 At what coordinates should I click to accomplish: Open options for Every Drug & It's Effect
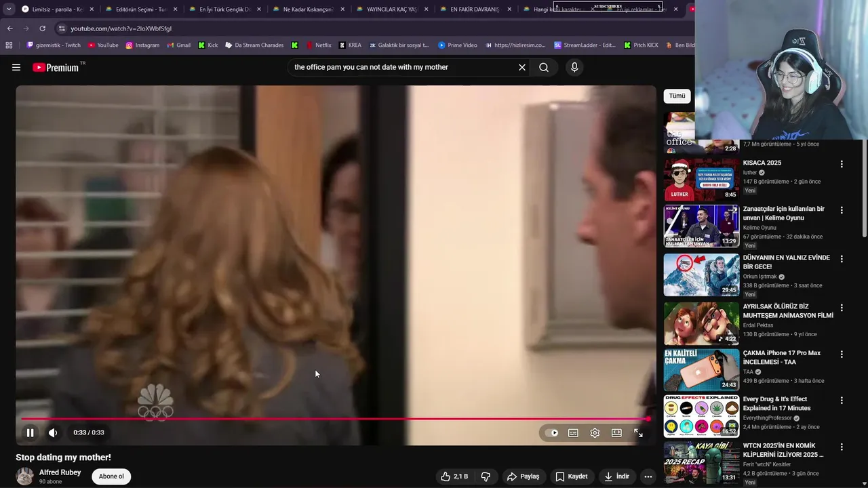tap(842, 401)
